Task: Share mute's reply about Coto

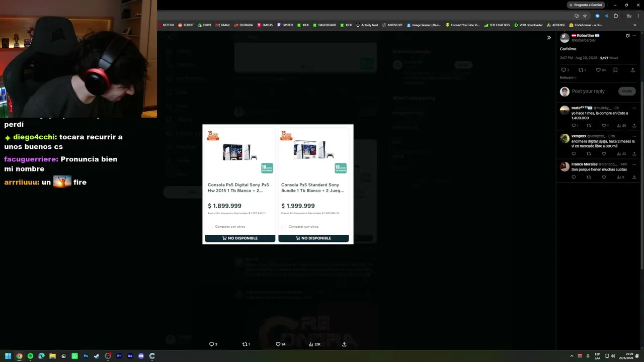Action: pyautogui.click(x=634, y=126)
